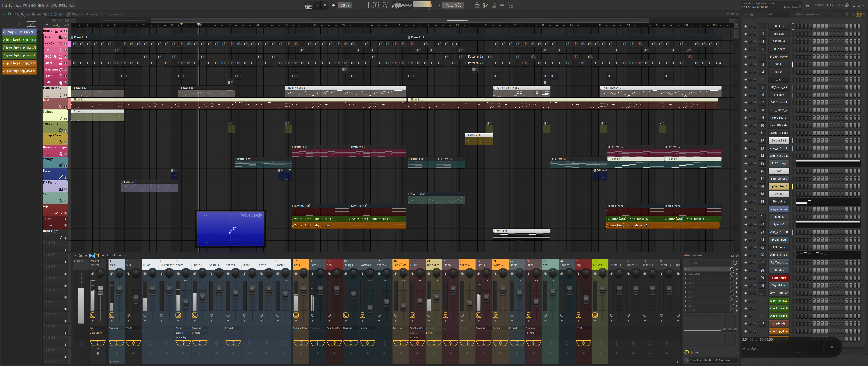Viewport: 868px width, 366px height.
Task: Open the OPTIONS menu
Action: [52, 5]
